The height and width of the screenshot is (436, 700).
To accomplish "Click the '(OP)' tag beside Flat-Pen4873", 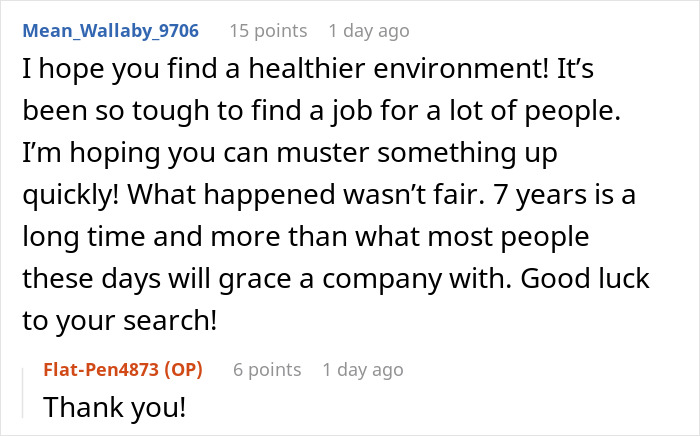I will tap(184, 369).
